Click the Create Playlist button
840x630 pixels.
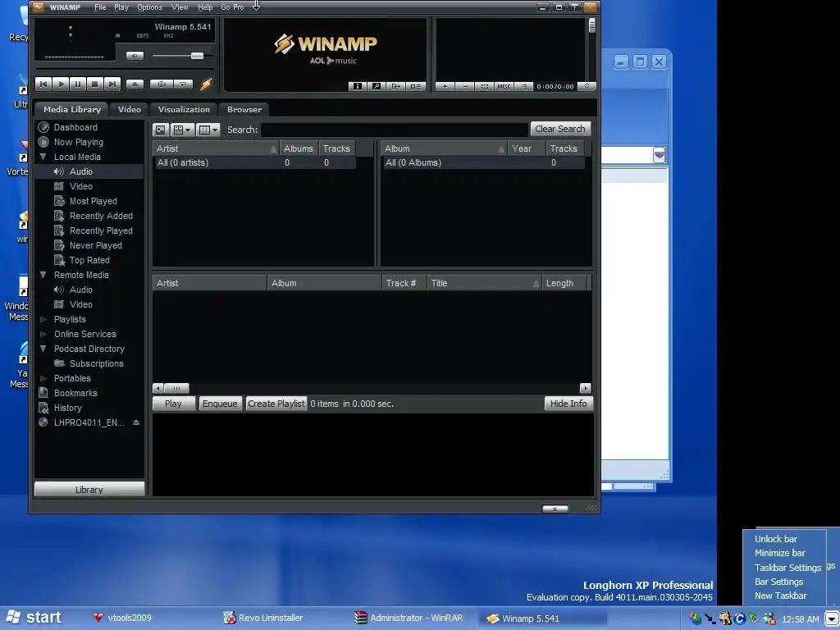276,404
